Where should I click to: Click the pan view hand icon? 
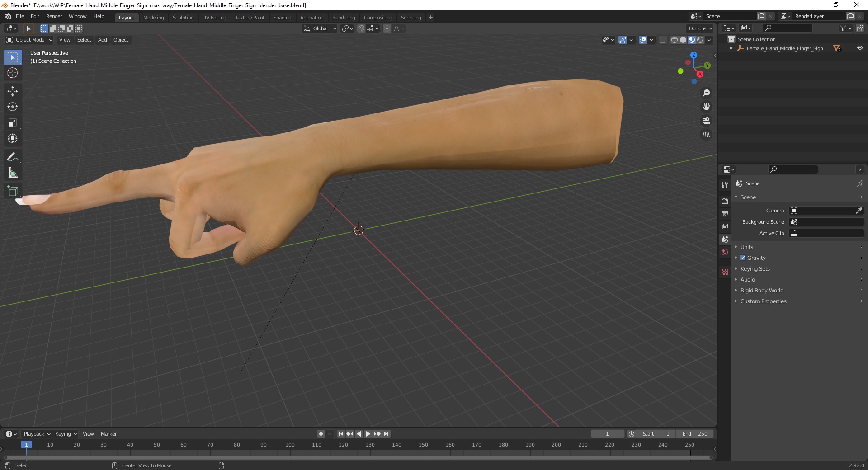[706, 107]
